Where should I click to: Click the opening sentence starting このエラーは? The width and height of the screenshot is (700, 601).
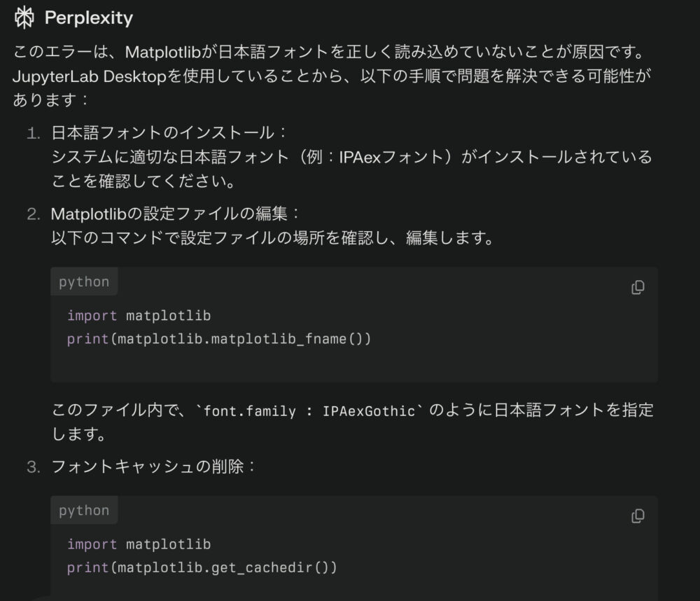pyautogui.click(x=328, y=52)
